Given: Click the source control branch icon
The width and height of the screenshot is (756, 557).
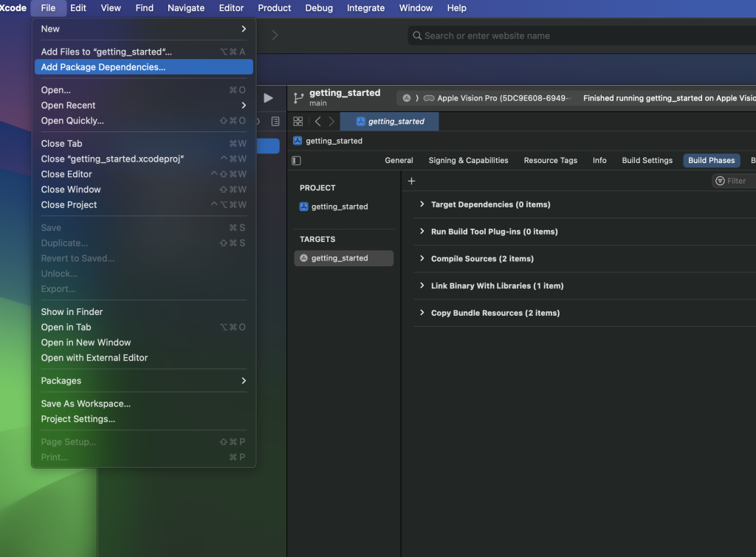Looking at the screenshot, I should point(298,98).
